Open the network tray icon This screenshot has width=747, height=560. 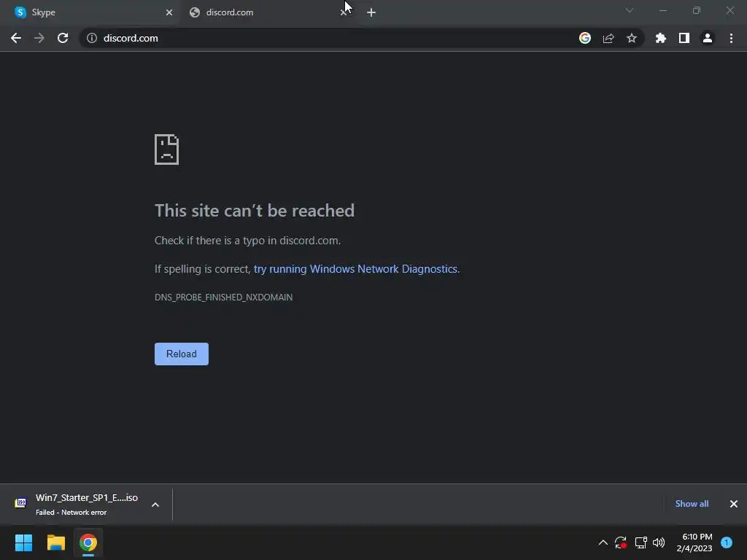click(x=640, y=542)
